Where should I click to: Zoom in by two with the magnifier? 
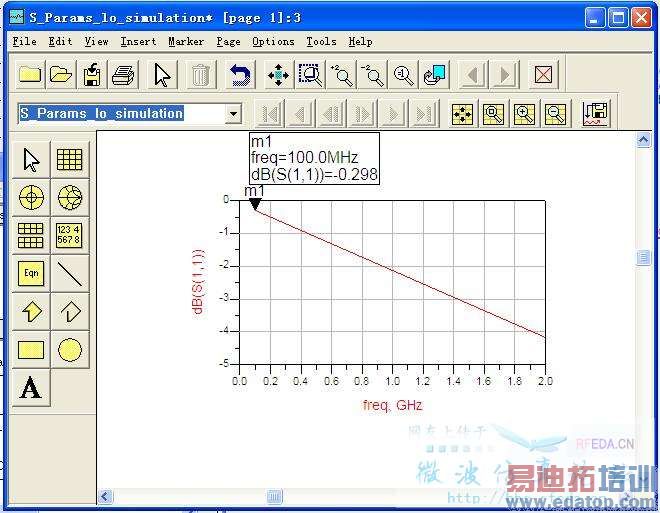tap(341, 75)
